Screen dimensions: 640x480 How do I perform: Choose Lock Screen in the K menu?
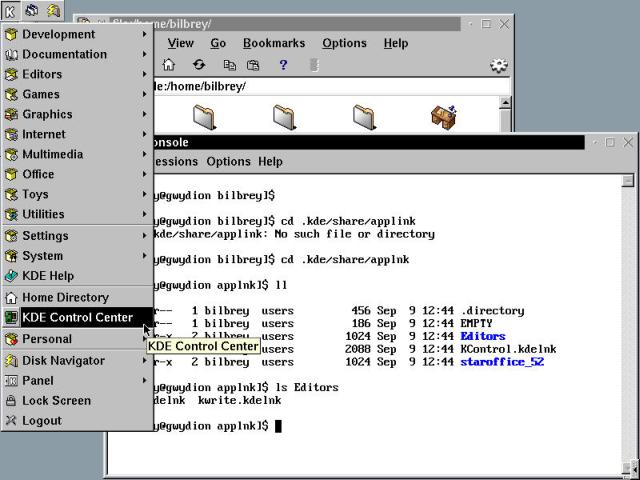tap(56, 400)
